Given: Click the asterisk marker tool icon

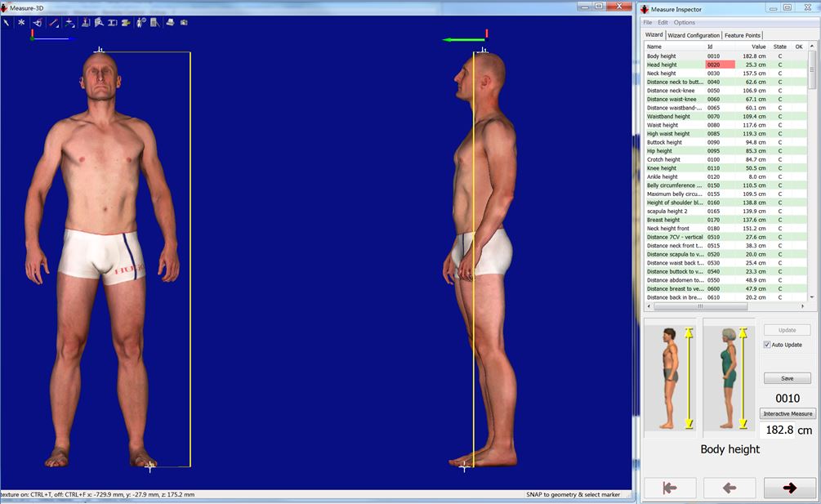Looking at the screenshot, I should click(21, 23).
